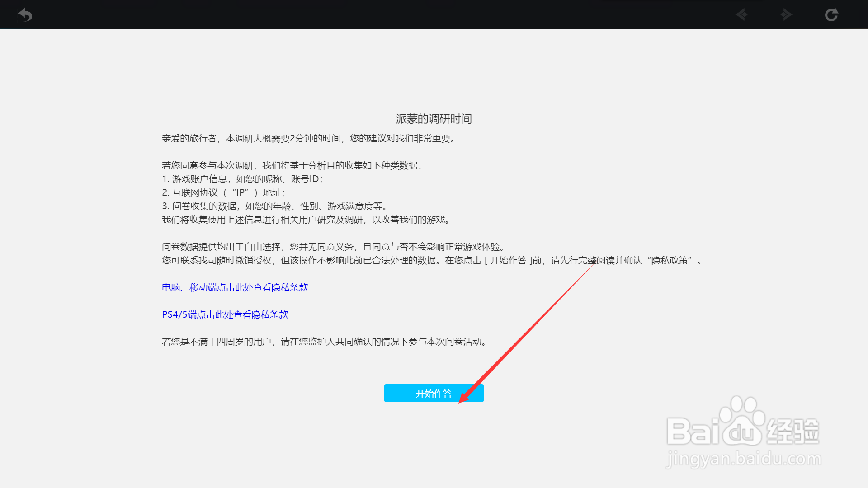Reload the survey page with refresh icon
This screenshot has height=488, width=868.
[x=831, y=15]
